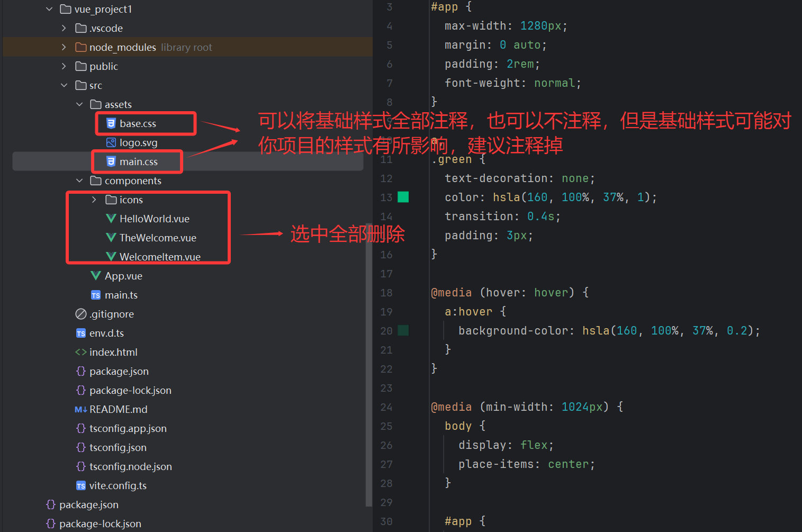
Task: Click 'library root' label next to node_modules
Action: click(x=186, y=47)
